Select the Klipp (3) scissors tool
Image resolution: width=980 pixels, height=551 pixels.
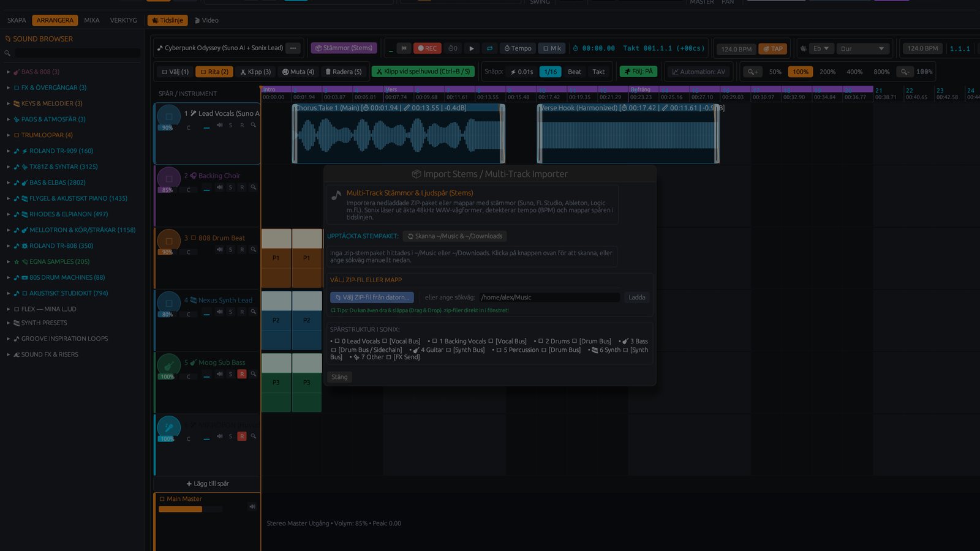(255, 72)
